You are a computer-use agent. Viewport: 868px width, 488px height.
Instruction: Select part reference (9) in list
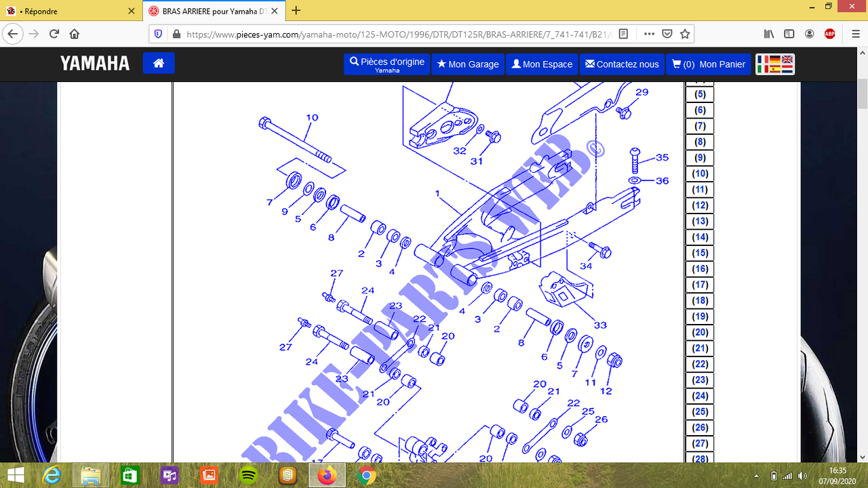[700, 158]
